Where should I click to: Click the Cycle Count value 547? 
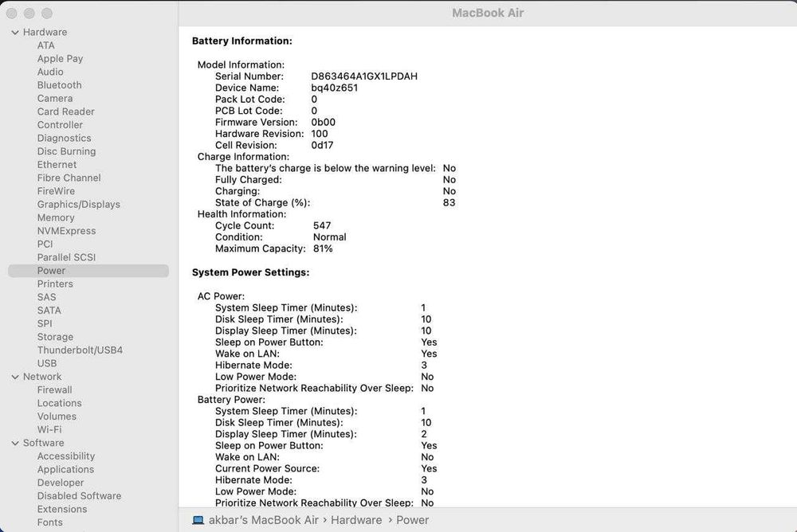click(322, 225)
